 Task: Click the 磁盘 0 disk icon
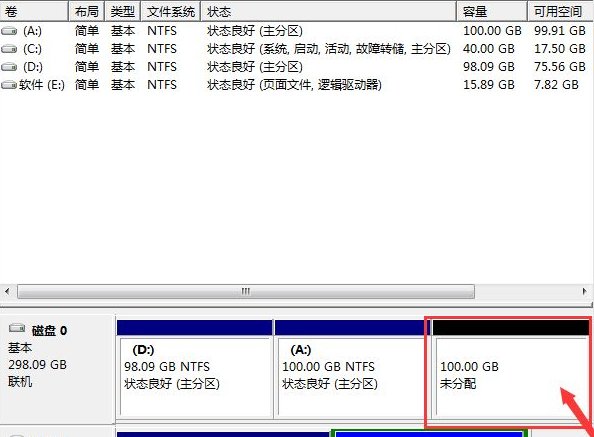(17, 328)
